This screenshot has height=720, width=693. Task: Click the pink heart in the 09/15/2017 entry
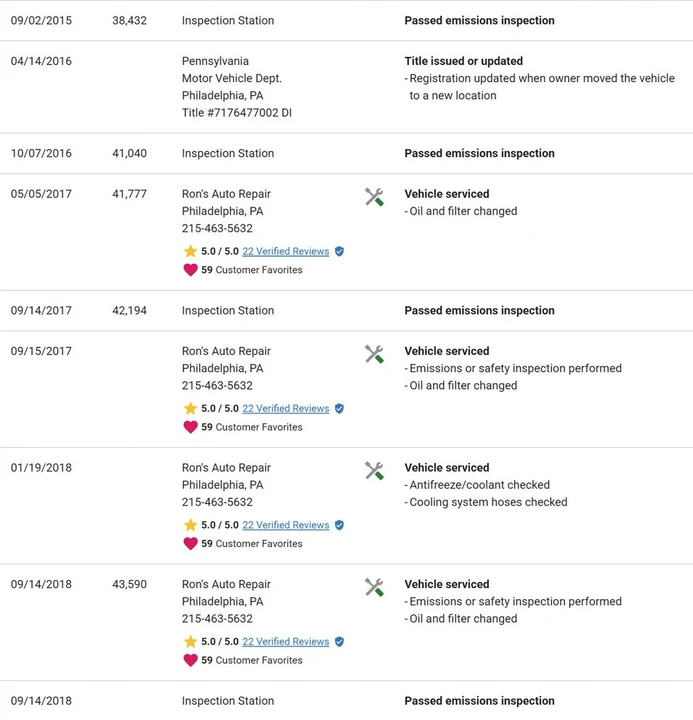(190, 427)
